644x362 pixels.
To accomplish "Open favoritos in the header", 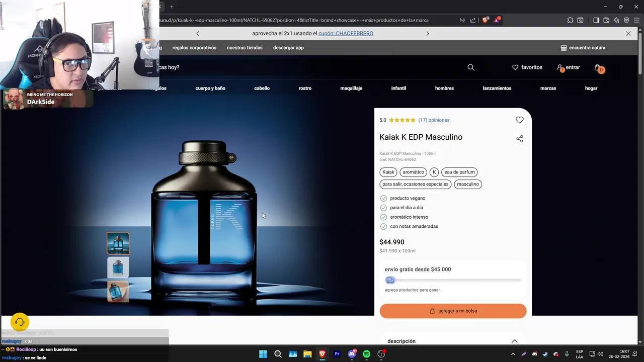I will (527, 67).
